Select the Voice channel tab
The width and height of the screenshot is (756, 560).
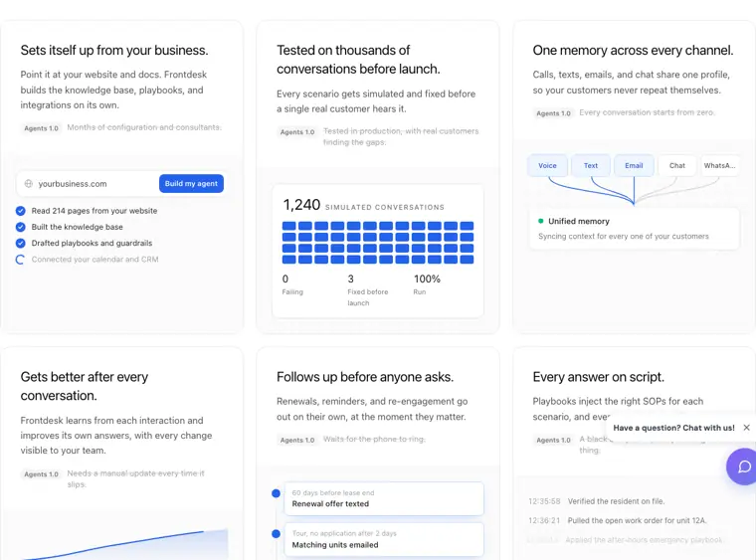pyautogui.click(x=547, y=165)
